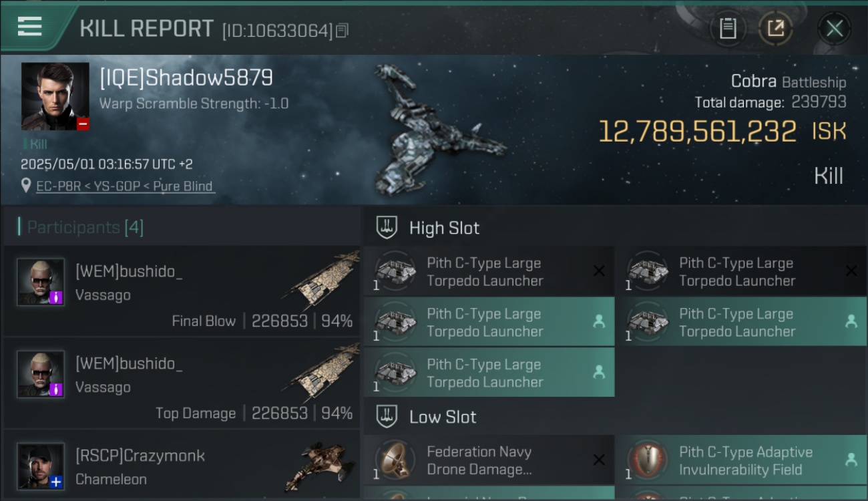The height and width of the screenshot is (501, 868).
Task: Select bushido_ Top Damage participant entry
Action: point(182,383)
